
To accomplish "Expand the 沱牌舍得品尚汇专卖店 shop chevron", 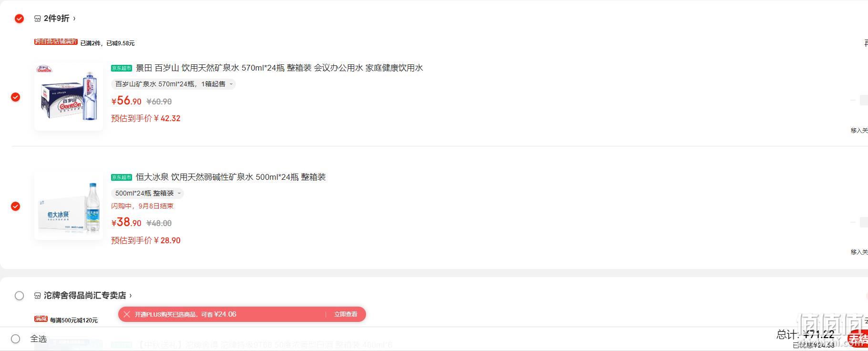I will point(131,296).
